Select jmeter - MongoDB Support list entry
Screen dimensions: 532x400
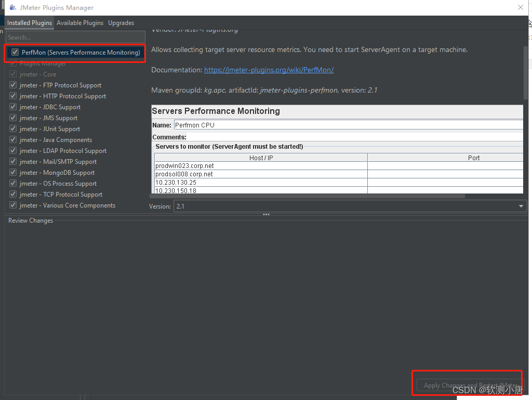click(57, 173)
